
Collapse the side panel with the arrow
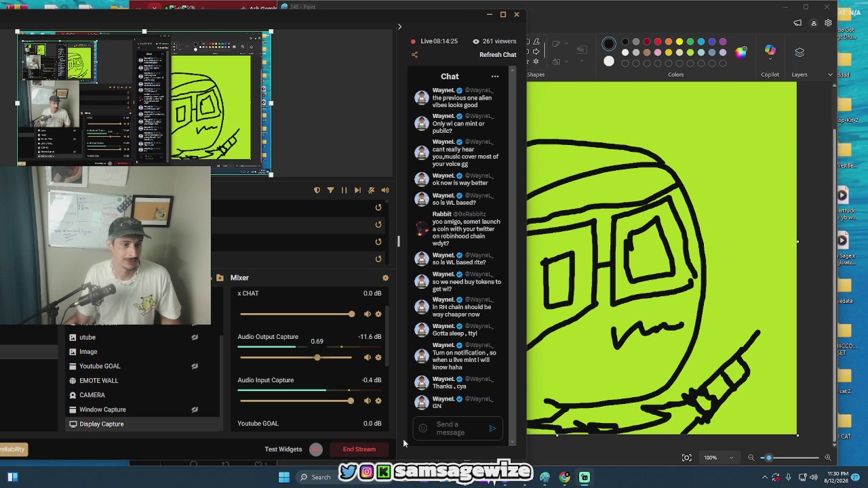399,27
